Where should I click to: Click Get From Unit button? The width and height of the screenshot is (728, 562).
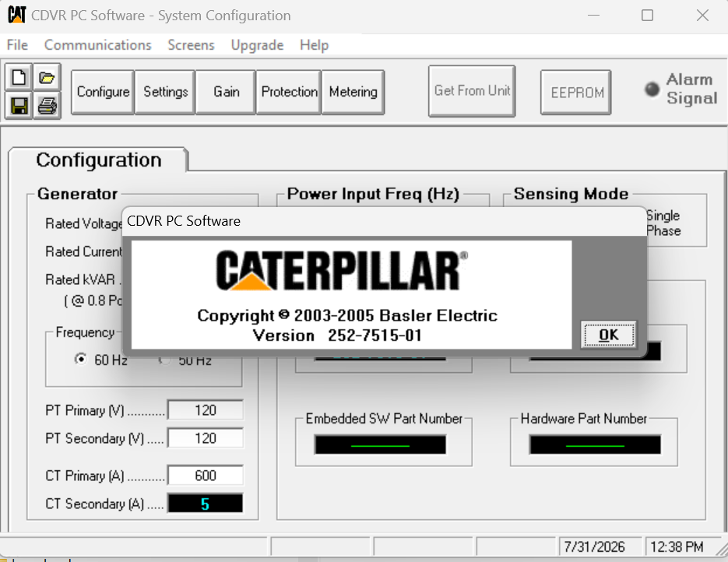click(x=472, y=91)
